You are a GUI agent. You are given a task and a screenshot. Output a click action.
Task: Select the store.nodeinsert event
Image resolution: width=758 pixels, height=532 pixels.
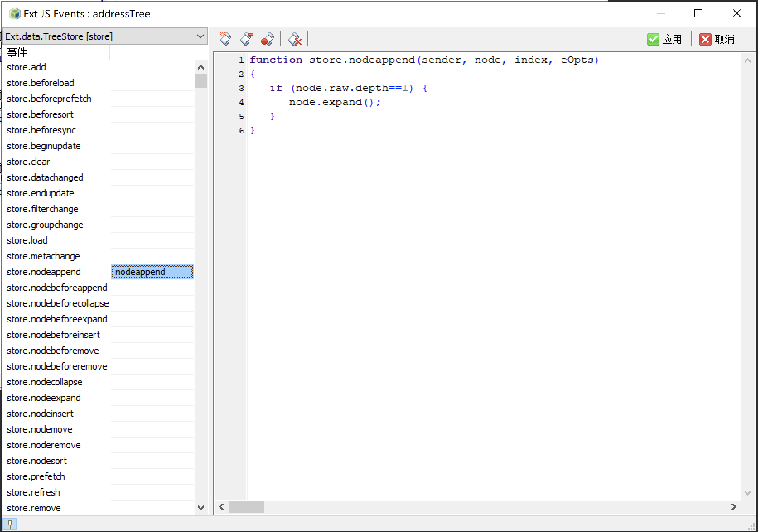[x=40, y=414]
